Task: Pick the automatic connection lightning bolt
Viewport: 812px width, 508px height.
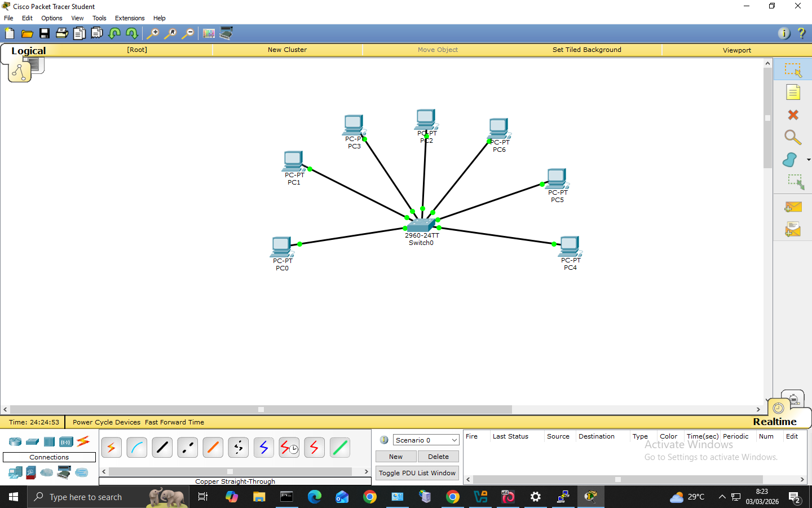Action: 111,448
